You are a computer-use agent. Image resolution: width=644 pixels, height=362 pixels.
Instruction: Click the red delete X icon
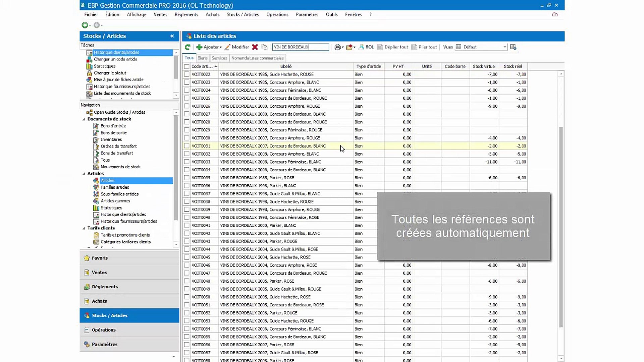[x=255, y=47]
